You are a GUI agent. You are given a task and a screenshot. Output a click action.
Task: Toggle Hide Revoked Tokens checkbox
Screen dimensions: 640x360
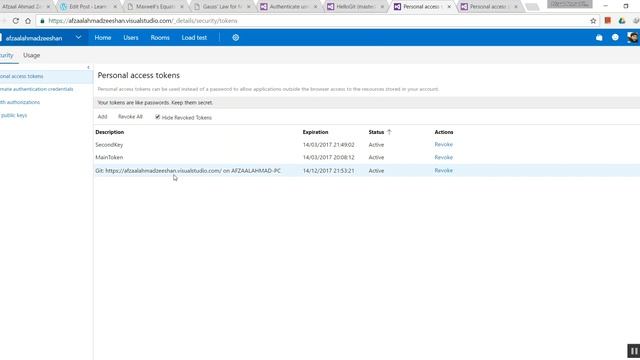(158, 117)
